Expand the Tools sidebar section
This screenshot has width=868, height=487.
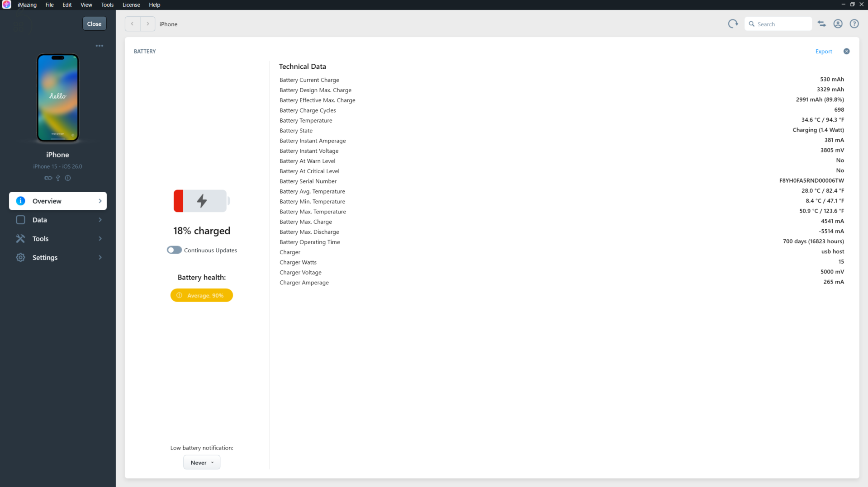coord(58,239)
